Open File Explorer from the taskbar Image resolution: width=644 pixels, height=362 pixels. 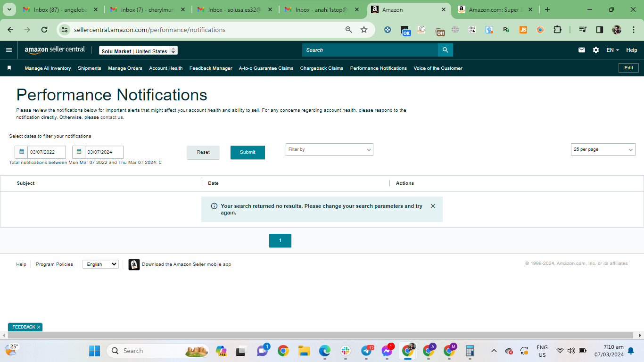(x=304, y=351)
